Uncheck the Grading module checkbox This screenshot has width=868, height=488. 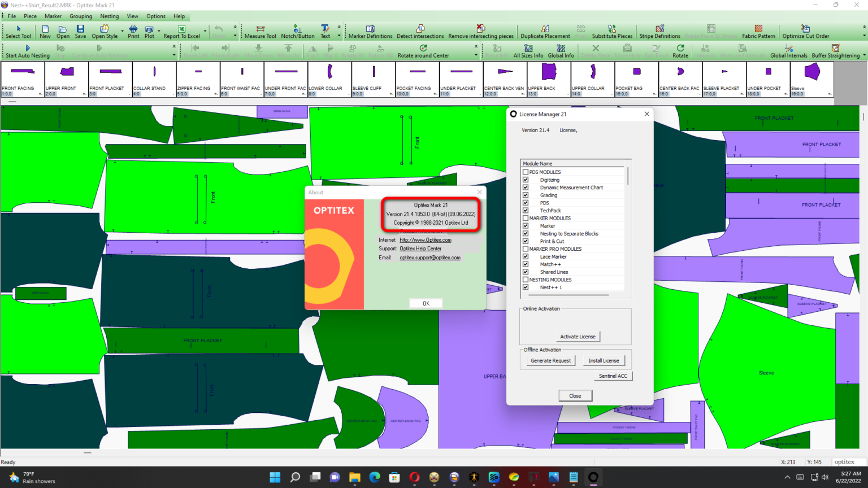pyautogui.click(x=526, y=195)
